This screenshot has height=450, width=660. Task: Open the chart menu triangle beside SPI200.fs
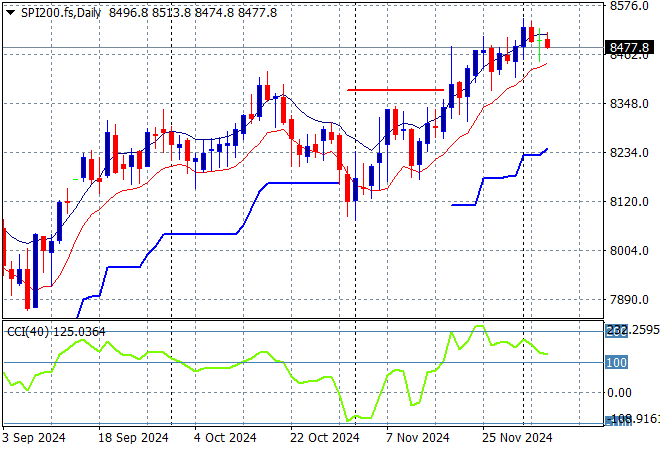tap(11, 13)
